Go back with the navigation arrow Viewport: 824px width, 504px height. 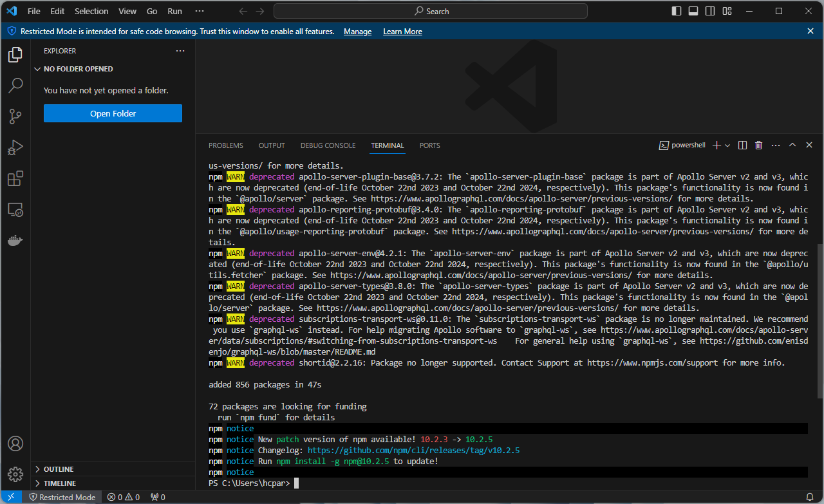point(243,11)
